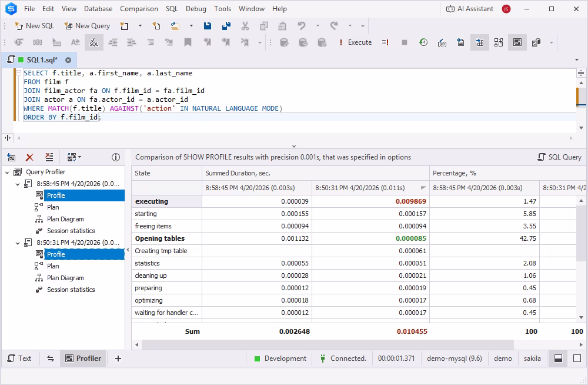This screenshot has width=588, height=385.
Task: Open the AI Assistant
Action: [469, 9]
